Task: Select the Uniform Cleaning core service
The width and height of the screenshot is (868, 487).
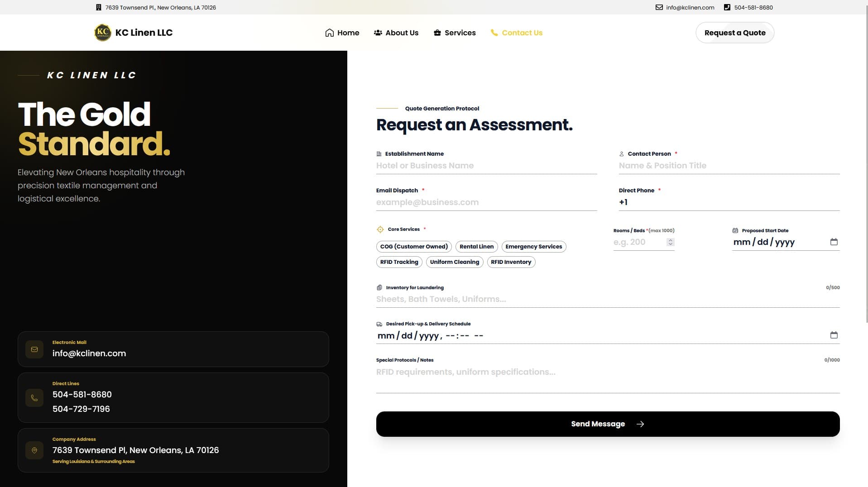Action: [454, 262]
